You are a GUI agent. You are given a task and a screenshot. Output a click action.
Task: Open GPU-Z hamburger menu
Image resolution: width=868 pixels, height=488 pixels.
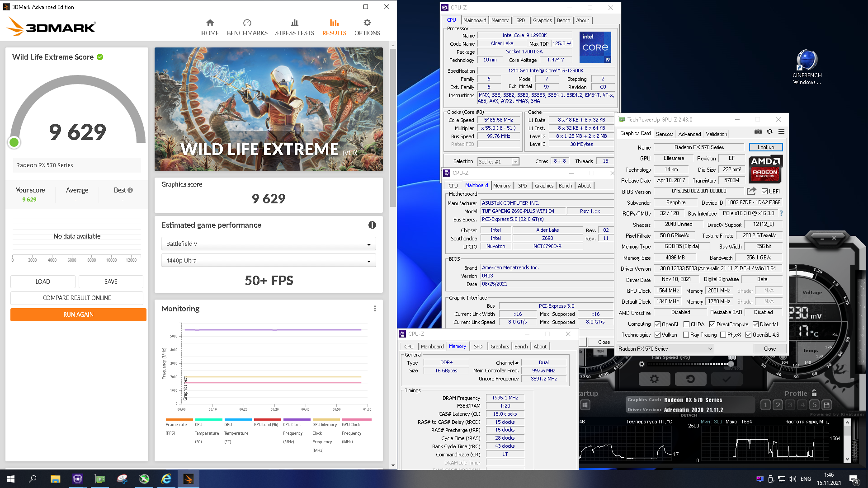click(781, 131)
